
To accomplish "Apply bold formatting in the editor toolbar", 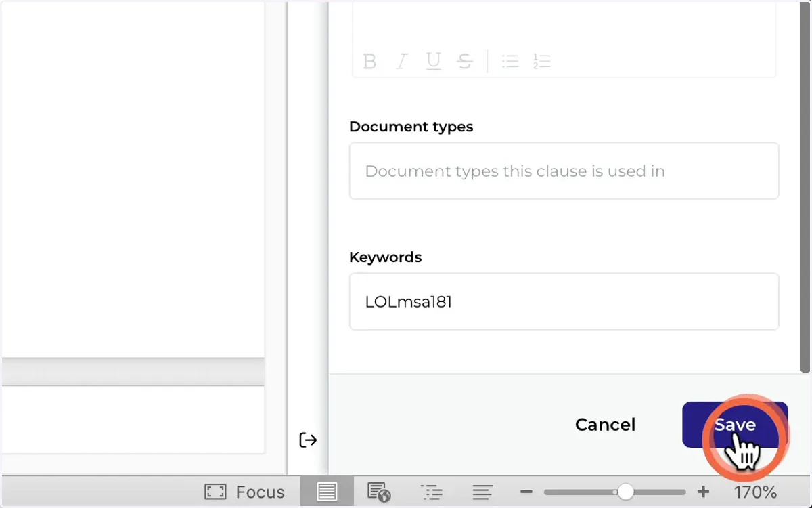I will click(x=369, y=62).
